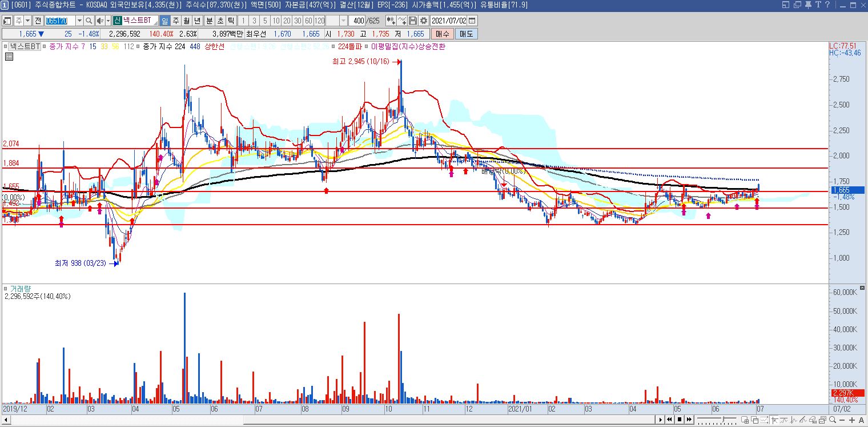The height and width of the screenshot is (427, 868).
Task: Click the play button on chart playback
Action: coord(661,420)
